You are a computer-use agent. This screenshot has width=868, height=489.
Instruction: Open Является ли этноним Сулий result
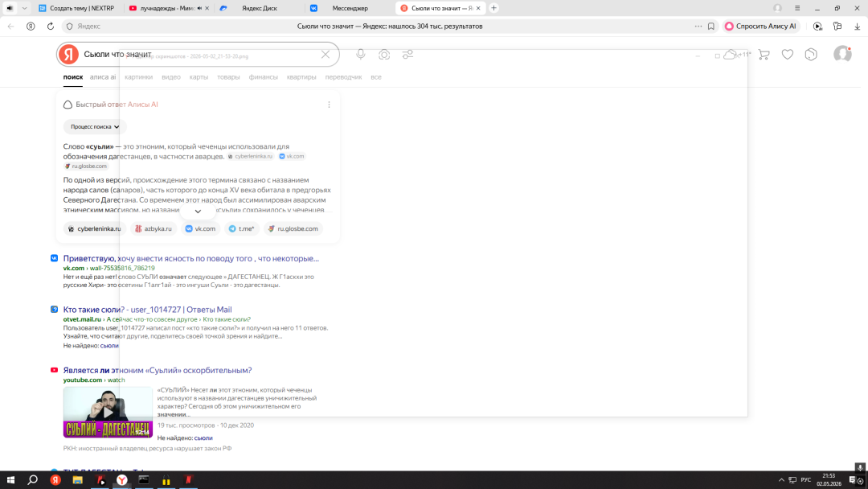[x=158, y=371]
